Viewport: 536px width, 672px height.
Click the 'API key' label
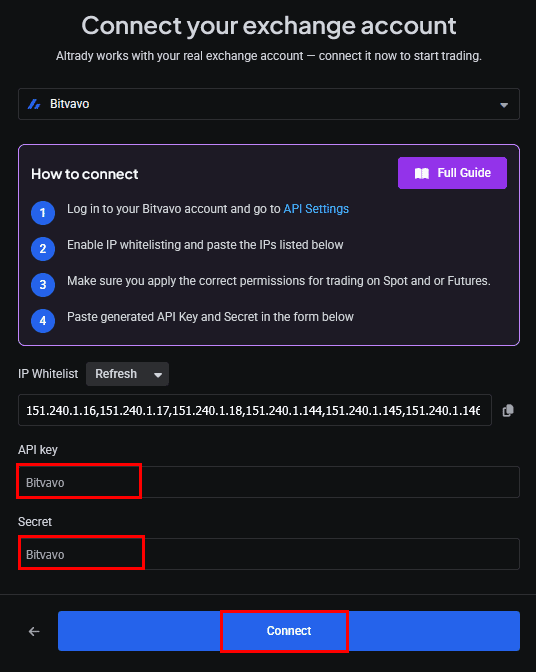coord(38,450)
